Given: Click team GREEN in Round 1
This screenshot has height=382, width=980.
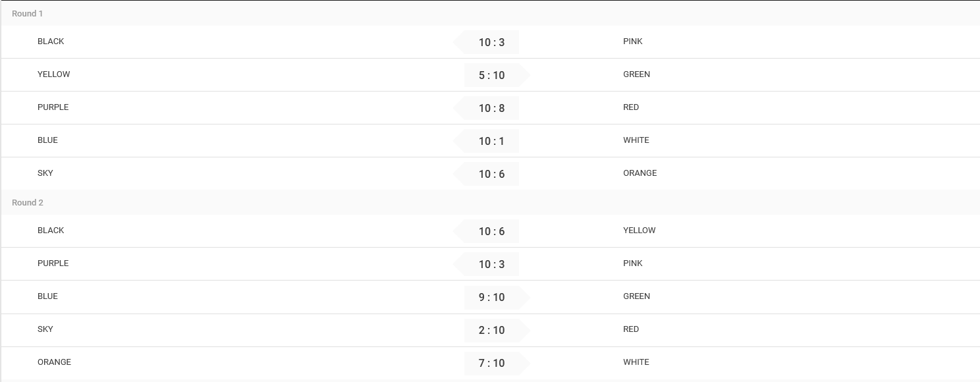Looking at the screenshot, I should 636,74.
